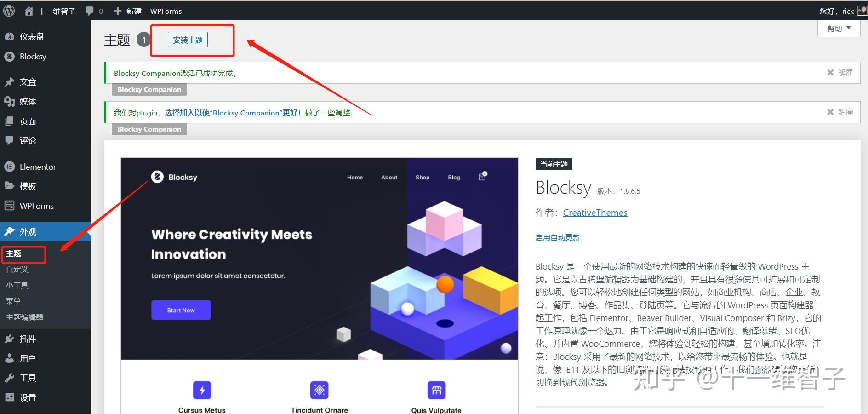Click the WPForms sidebar icon
Screen dimensions: 868x414
[9, 206]
